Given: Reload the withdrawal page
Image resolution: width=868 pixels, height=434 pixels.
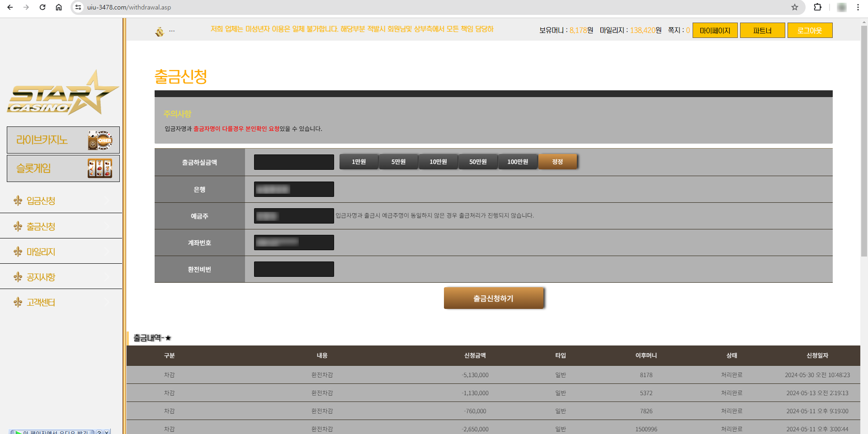Looking at the screenshot, I should tap(42, 7).
